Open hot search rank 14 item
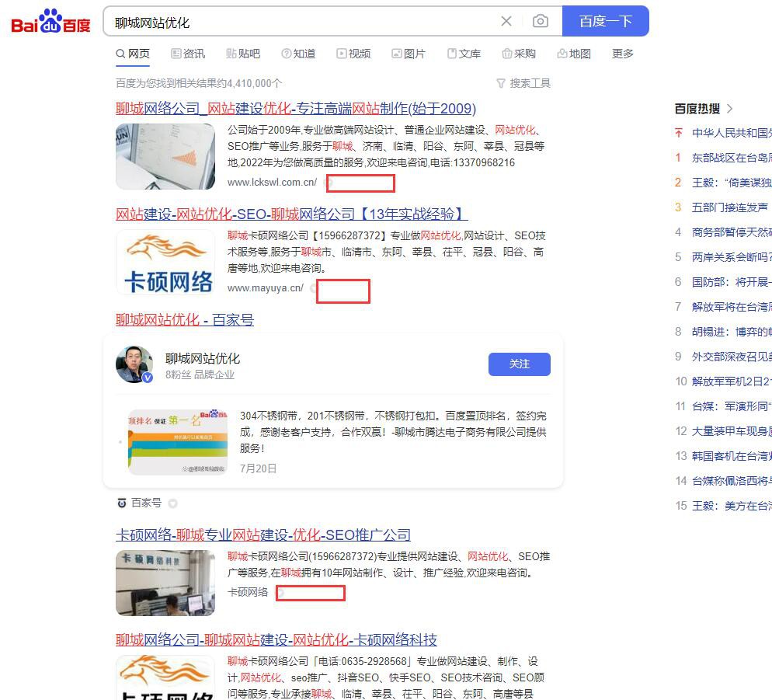772x700 pixels. (x=732, y=481)
